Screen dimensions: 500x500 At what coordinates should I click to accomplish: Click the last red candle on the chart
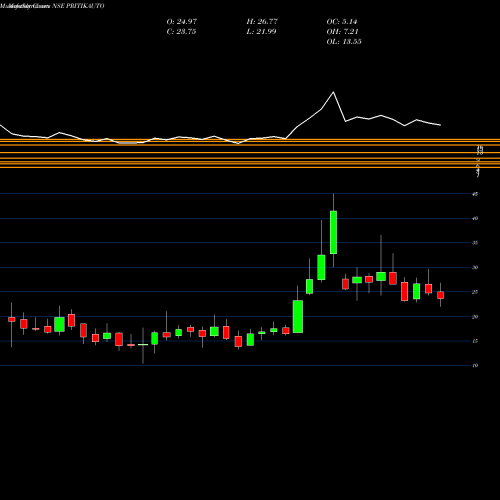pos(441,295)
